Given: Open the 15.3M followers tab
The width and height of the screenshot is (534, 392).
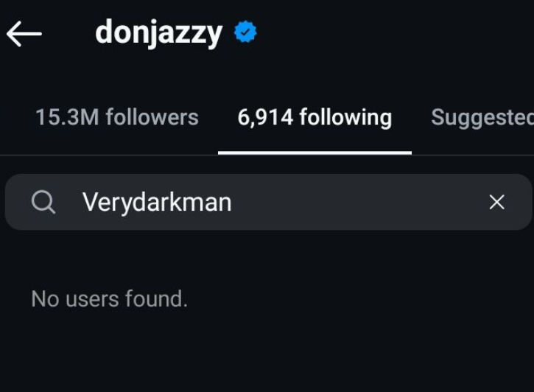Looking at the screenshot, I should [x=116, y=117].
